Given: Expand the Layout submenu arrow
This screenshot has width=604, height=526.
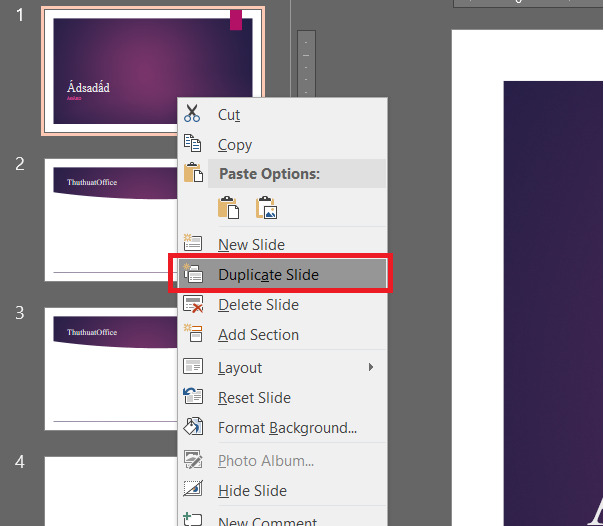Looking at the screenshot, I should (371, 367).
